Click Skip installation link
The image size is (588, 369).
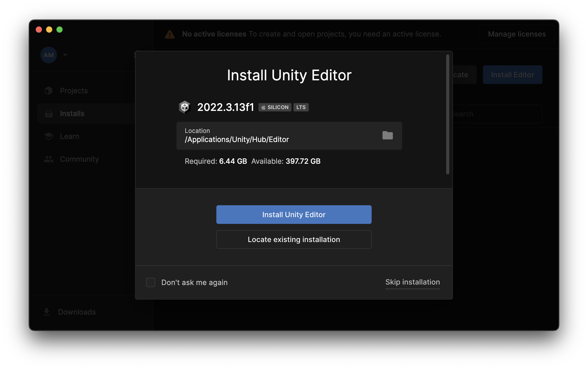click(412, 282)
